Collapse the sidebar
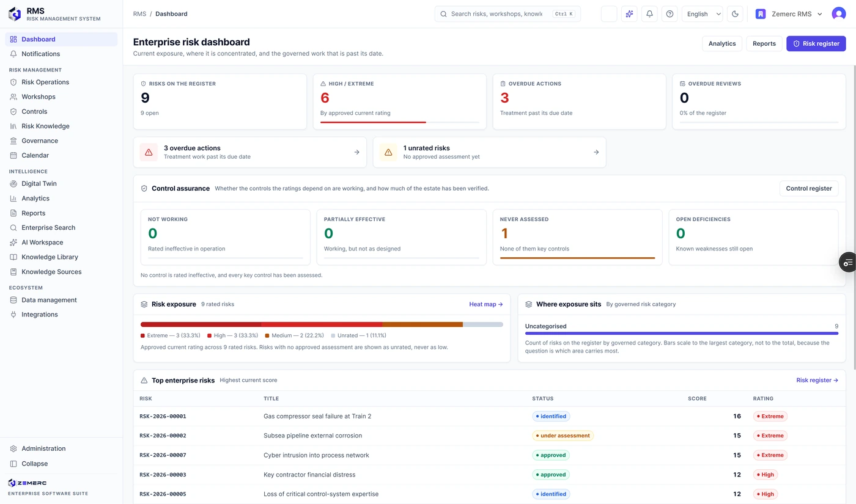 [x=61, y=464]
